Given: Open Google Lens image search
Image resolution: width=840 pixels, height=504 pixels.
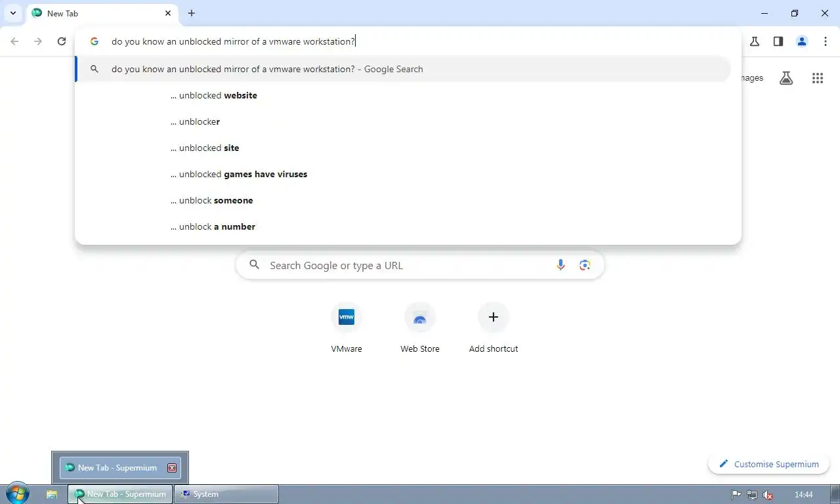Looking at the screenshot, I should click(x=585, y=265).
